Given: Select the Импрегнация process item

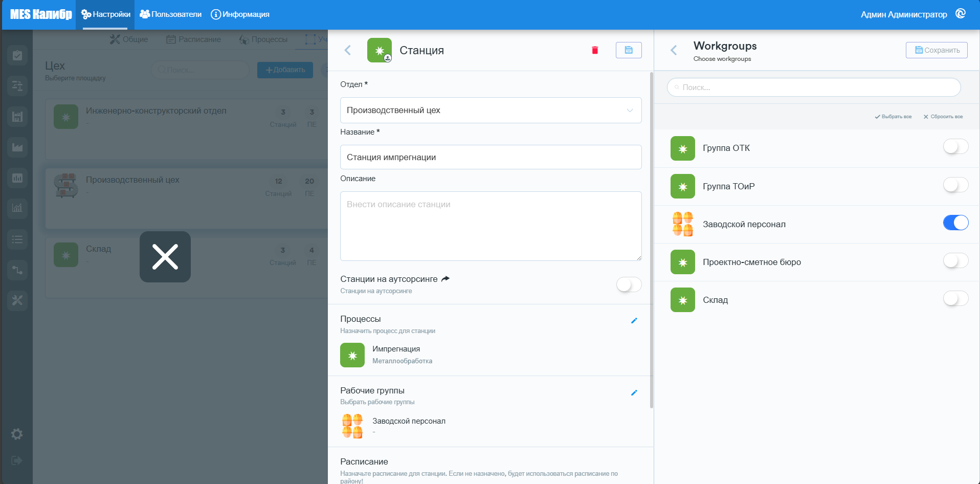Looking at the screenshot, I should click(491, 355).
